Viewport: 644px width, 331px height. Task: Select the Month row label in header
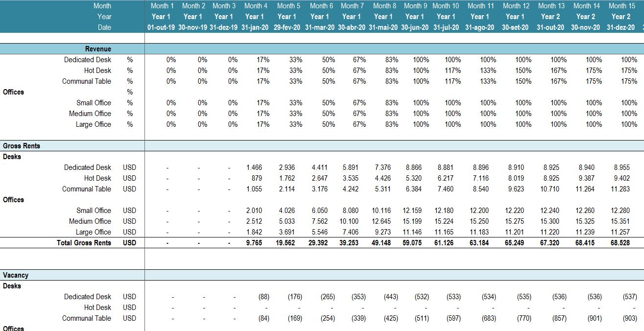point(102,6)
